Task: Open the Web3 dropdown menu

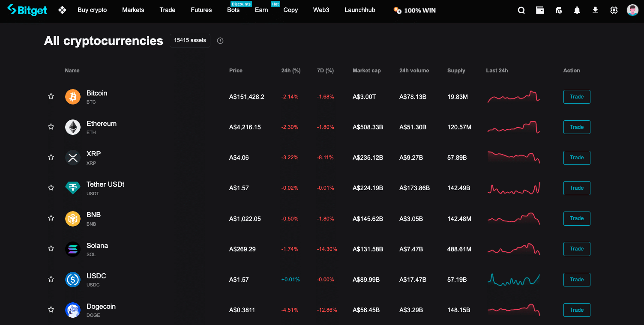Action: click(x=321, y=10)
